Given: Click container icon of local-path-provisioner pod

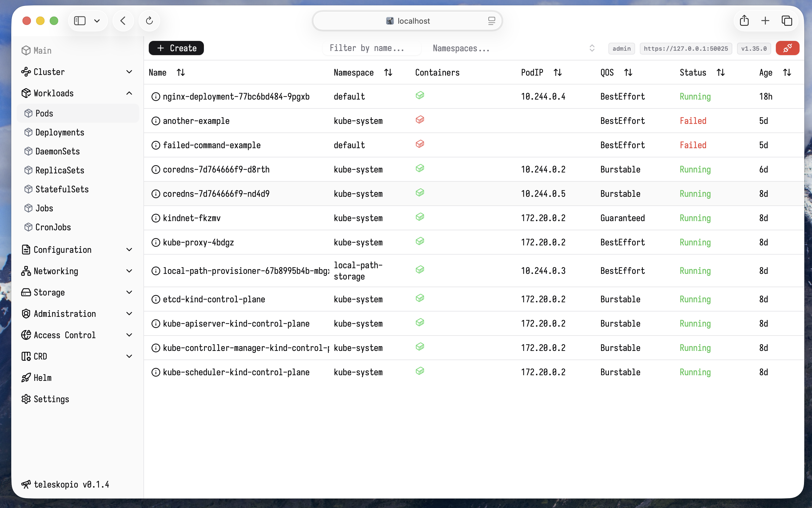Looking at the screenshot, I should click(x=420, y=270).
